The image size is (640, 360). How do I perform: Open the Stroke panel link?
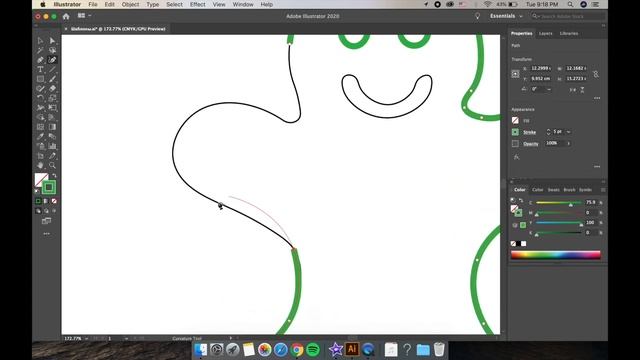click(x=529, y=132)
